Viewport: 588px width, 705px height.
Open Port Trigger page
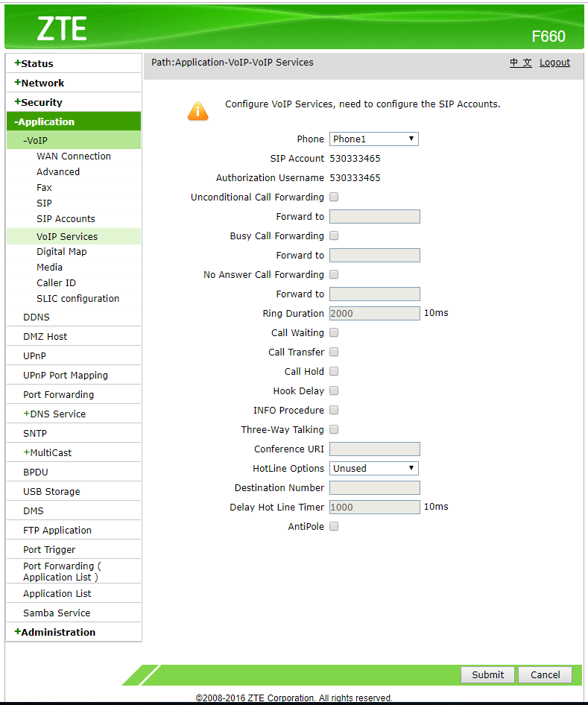(49, 549)
